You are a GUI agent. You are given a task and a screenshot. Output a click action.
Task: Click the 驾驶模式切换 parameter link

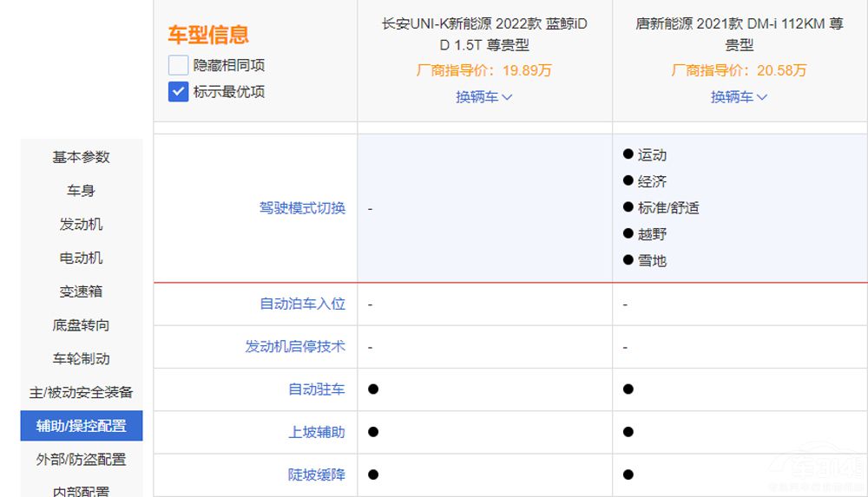pyautogui.click(x=302, y=208)
